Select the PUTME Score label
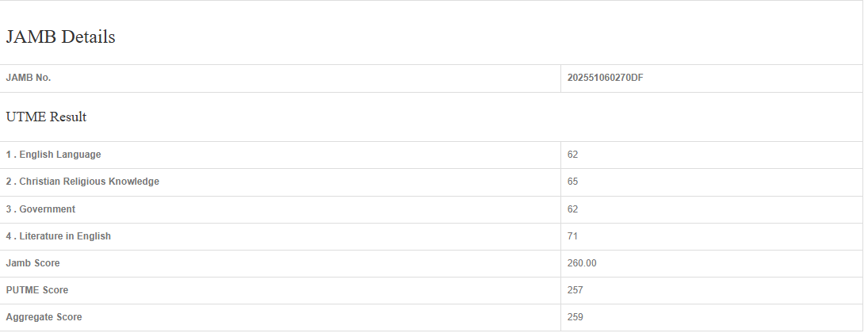Image resolution: width=868 pixels, height=333 pixels. click(36, 290)
